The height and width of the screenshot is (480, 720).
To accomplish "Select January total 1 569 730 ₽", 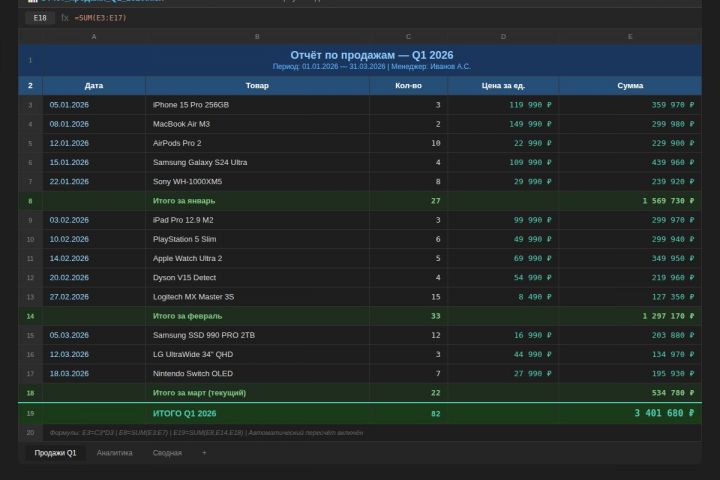I will pos(630,201).
